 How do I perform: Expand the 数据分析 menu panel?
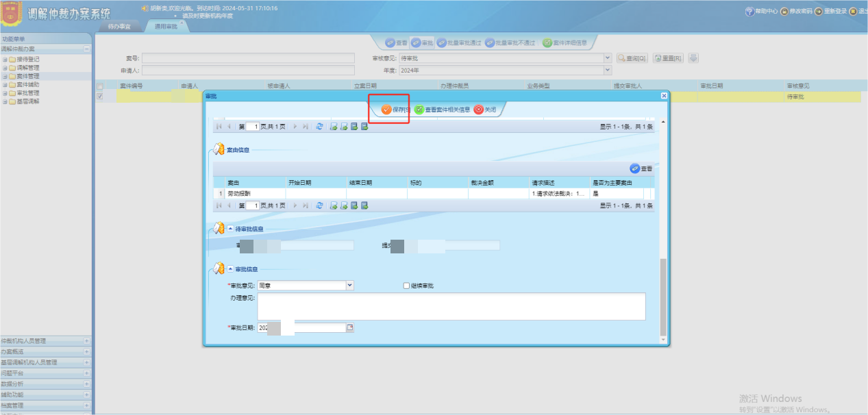[86, 384]
